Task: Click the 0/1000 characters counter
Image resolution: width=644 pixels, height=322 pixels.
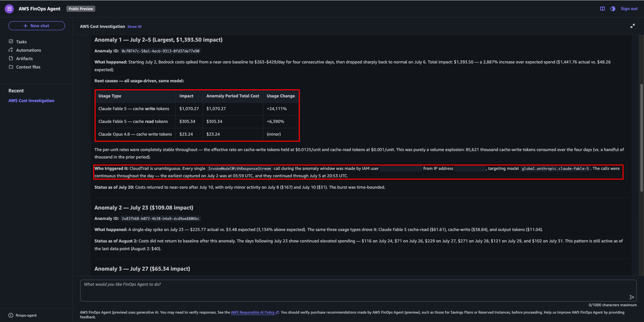Action: click(612, 305)
